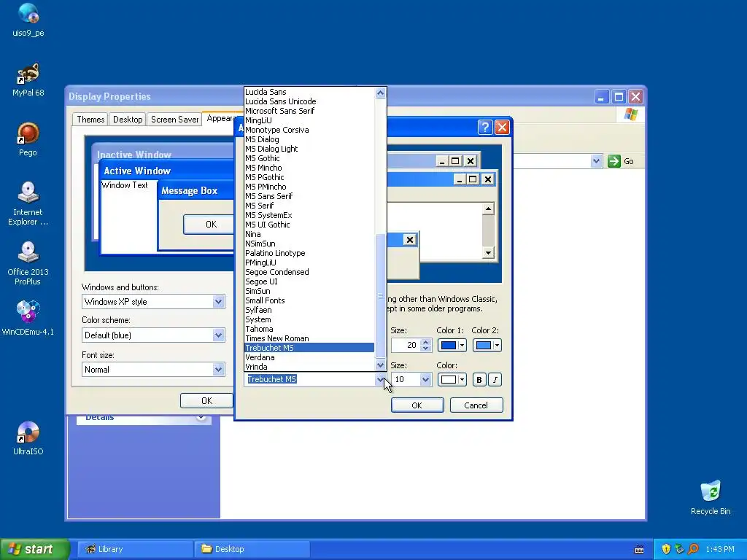
Task: Open the Office 2013 ProPlus icon
Action: [x=28, y=263]
